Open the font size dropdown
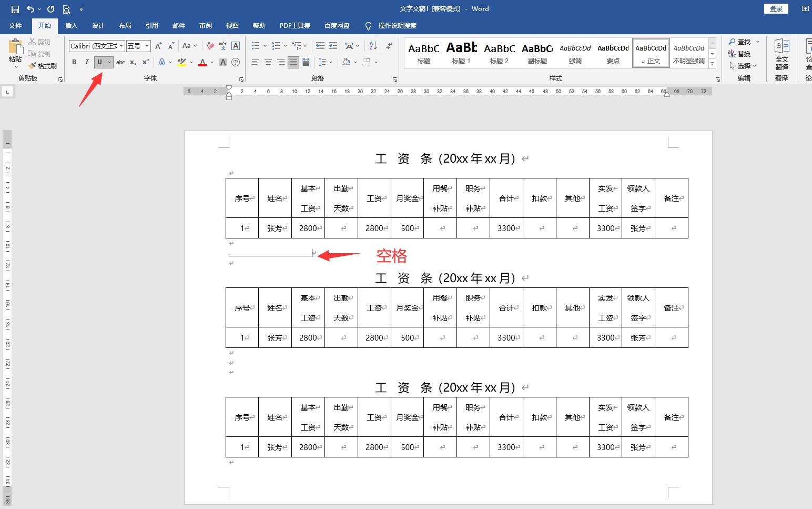Image resolution: width=812 pixels, height=509 pixels. pyautogui.click(x=146, y=46)
